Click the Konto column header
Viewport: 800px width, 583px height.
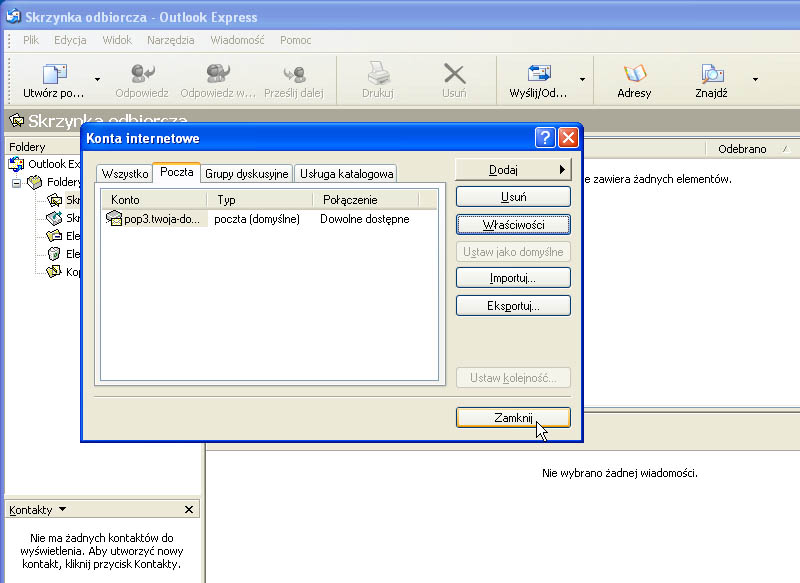(154, 200)
